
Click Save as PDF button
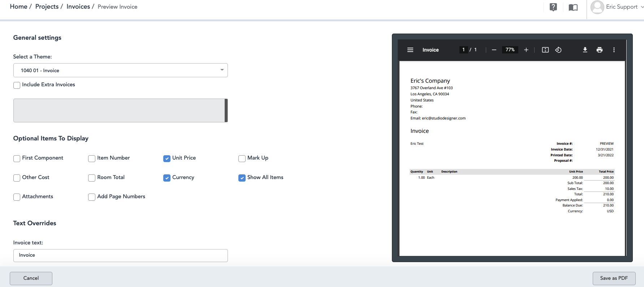pos(614,278)
